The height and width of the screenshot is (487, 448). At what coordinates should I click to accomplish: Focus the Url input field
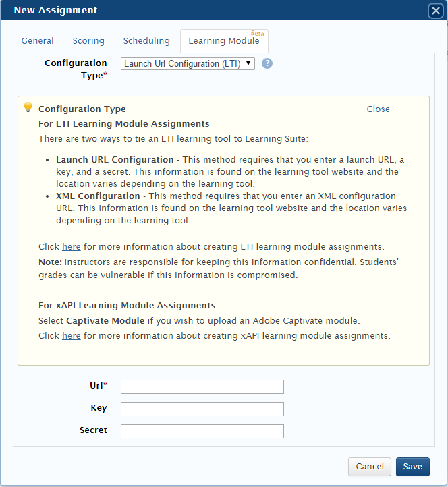tap(202, 386)
